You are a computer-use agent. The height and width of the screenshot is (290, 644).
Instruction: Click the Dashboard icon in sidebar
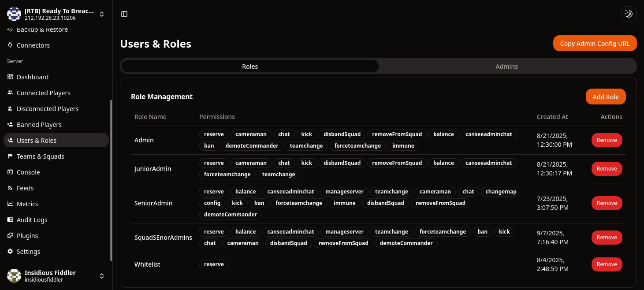coord(10,77)
